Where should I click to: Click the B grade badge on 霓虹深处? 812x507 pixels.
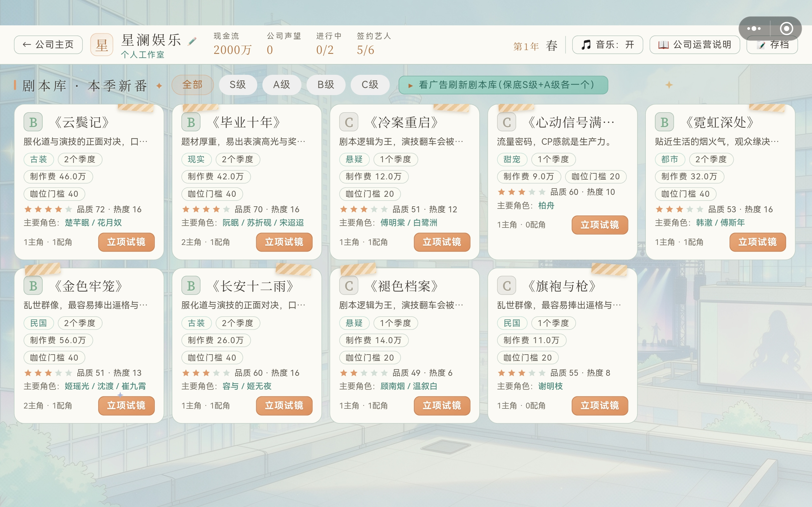[665, 122]
